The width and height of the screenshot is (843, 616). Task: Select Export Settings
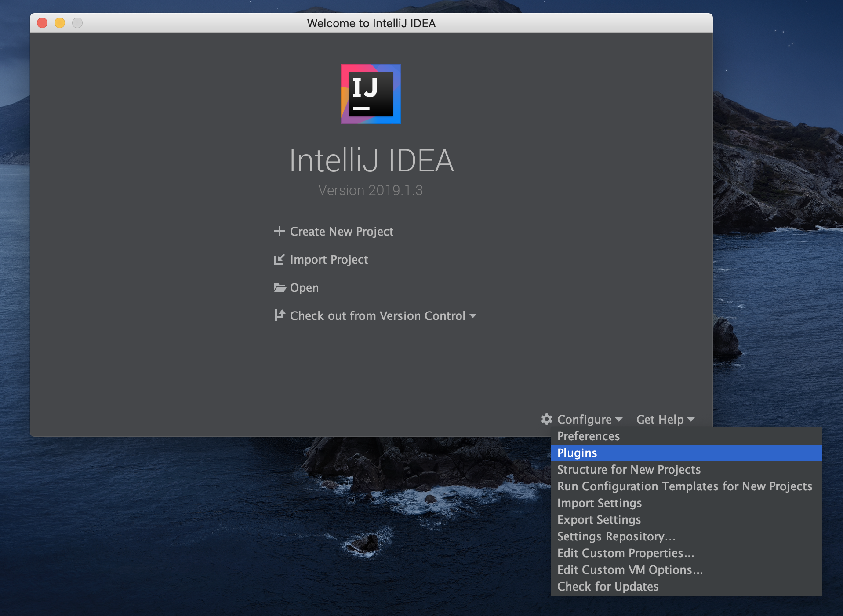tap(686, 520)
